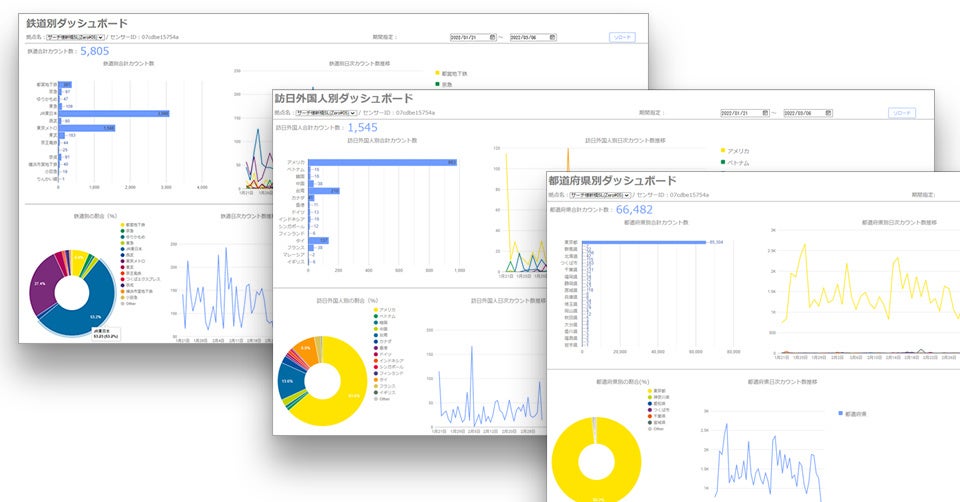Open end date calendar icon in foreign visitor dashboard

828,113
